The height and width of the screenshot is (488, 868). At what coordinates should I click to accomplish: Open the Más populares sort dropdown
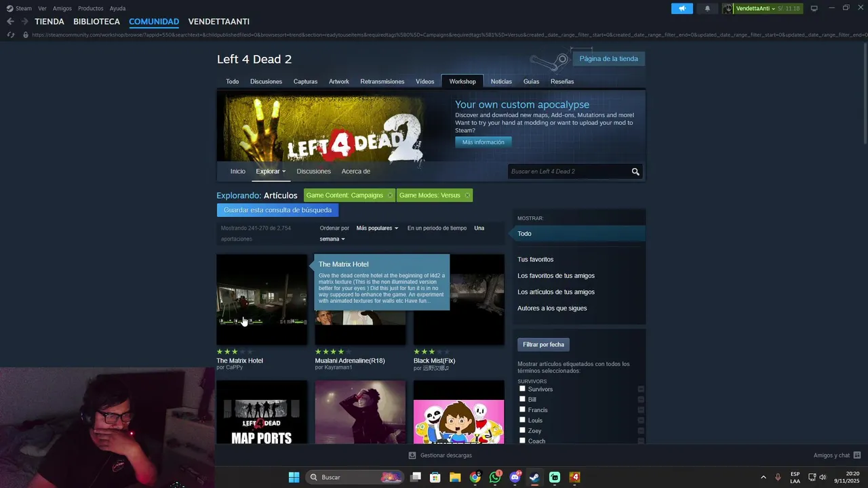[x=377, y=228]
